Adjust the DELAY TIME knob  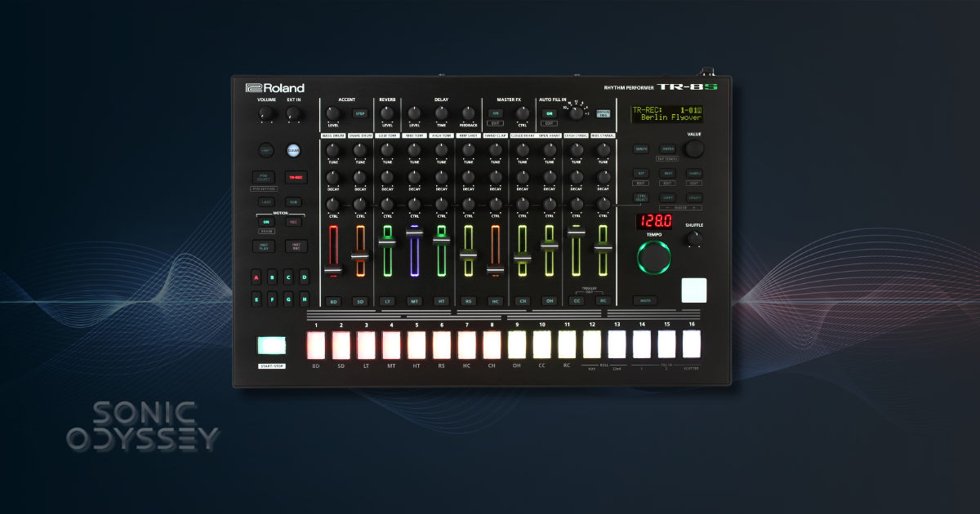441,113
